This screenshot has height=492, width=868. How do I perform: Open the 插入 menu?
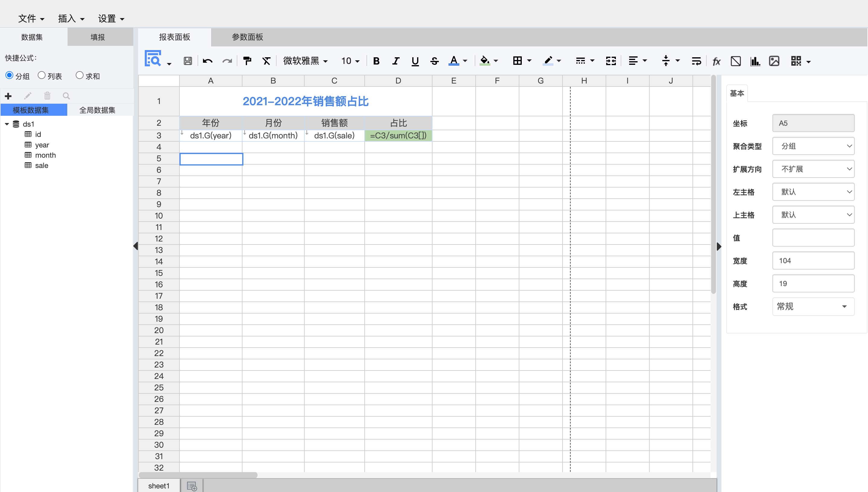71,19
